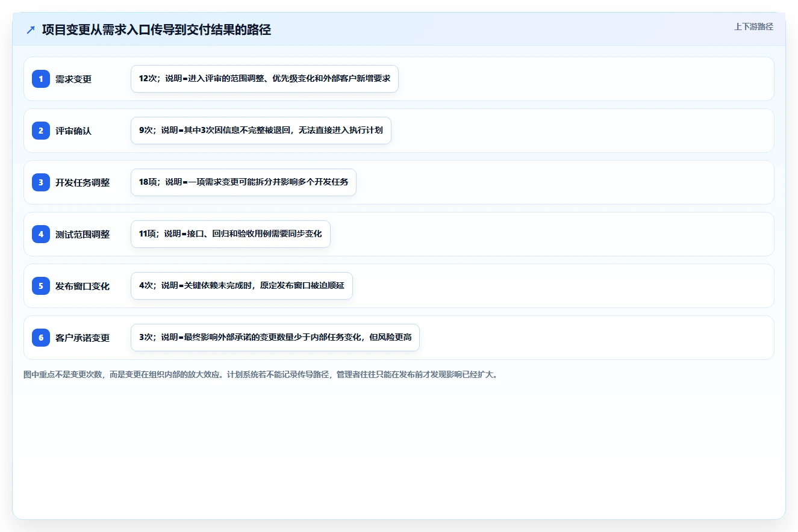
Task: Click the 上下游路径 label in header
Action: pyautogui.click(x=753, y=26)
